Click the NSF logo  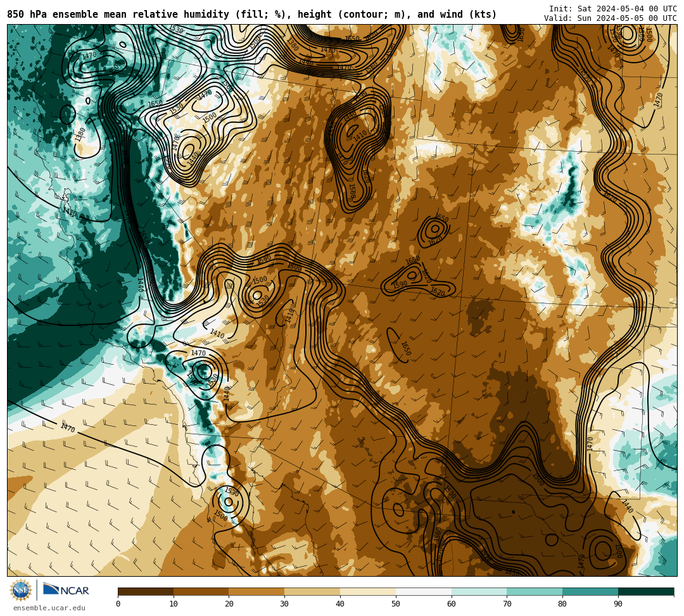coord(20,590)
